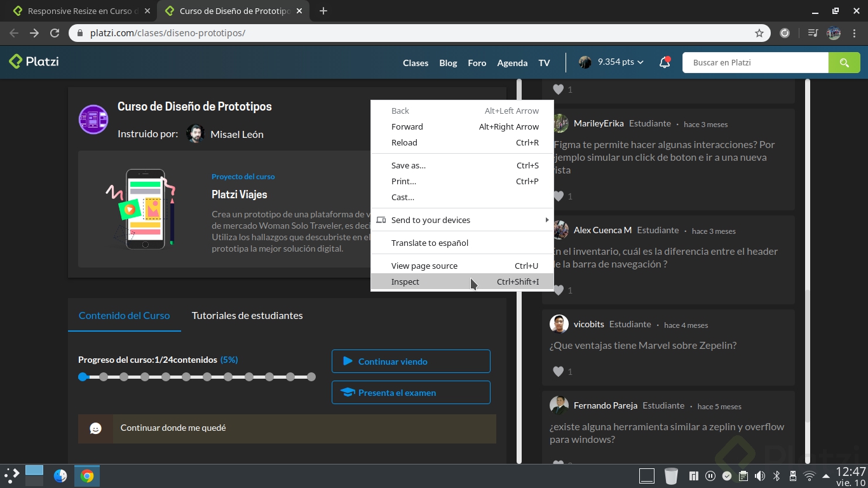Reload the page with the refresh icon
Screen dimensions: 868x488
[54, 33]
